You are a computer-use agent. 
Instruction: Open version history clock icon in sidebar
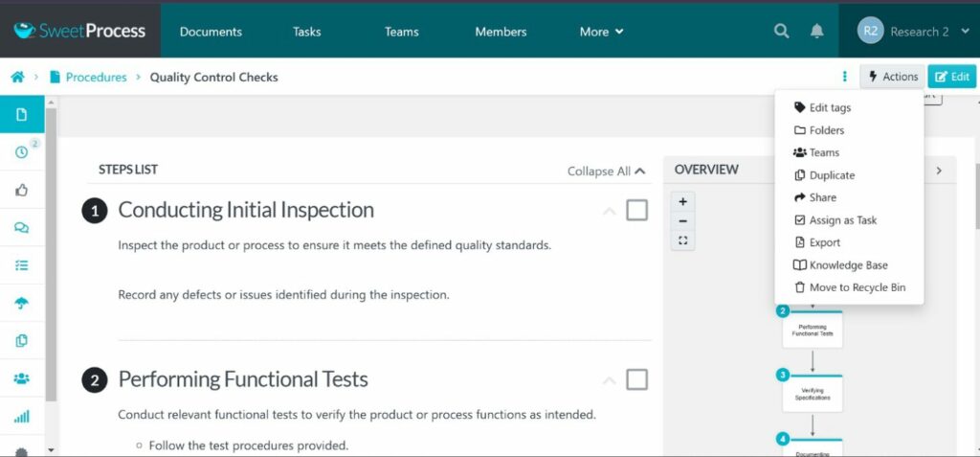click(x=22, y=152)
